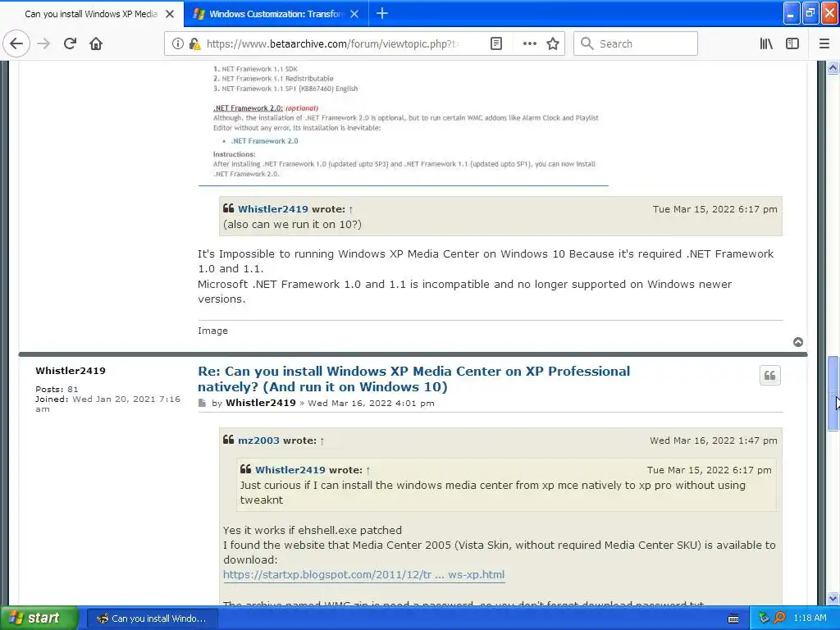Click the forward navigation arrow
Image resolution: width=840 pixels, height=630 pixels.
[44, 43]
